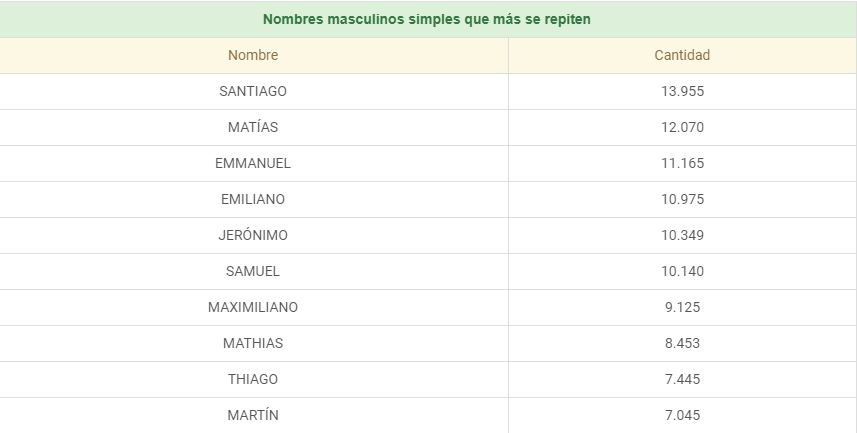This screenshot has width=857, height=433.
Task: Select the 'Cantidad' column header
Action: coord(682,55)
